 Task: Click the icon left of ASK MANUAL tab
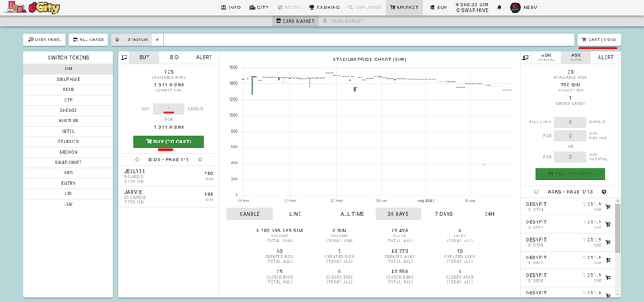click(x=525, y=58)
